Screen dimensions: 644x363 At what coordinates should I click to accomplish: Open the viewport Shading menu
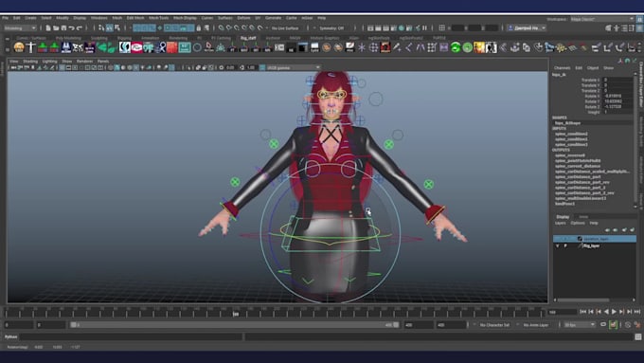30,62
